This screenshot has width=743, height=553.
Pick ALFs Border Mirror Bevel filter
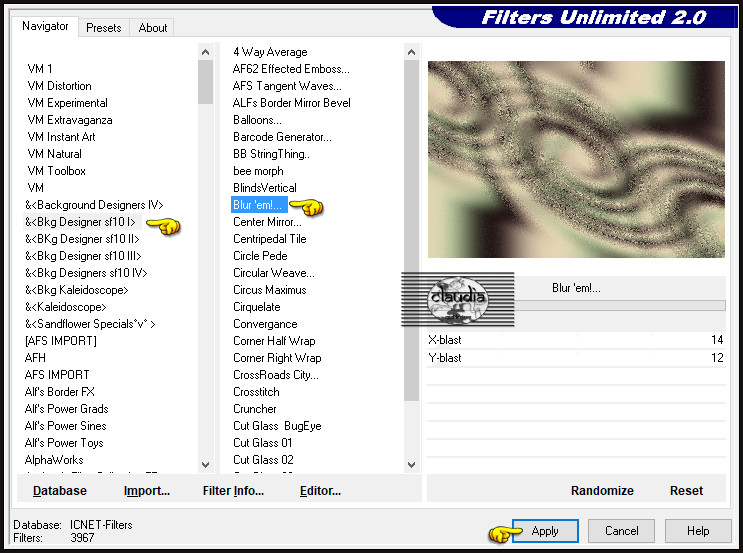click(291, 103)
